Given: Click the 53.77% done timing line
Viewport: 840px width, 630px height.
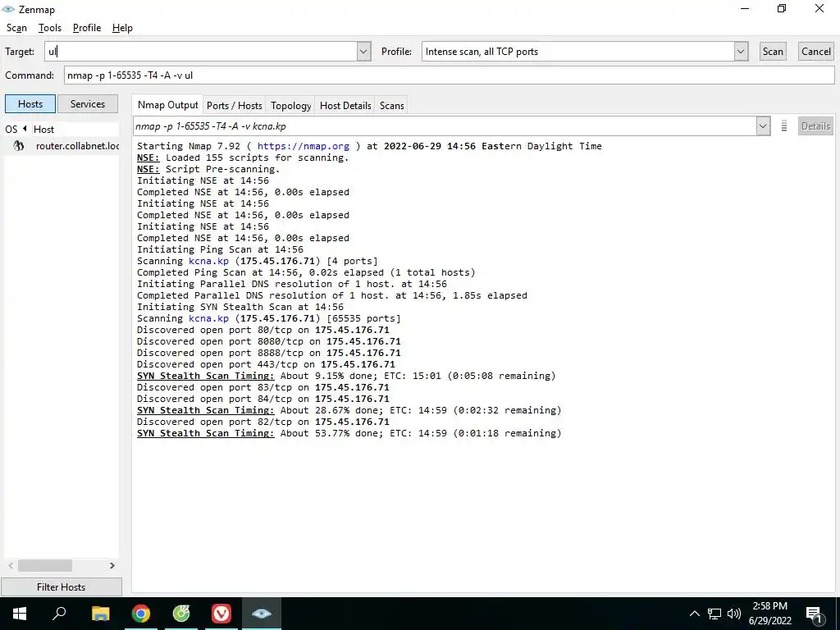Looking at the screenshot, I should [x=349, y=433].
